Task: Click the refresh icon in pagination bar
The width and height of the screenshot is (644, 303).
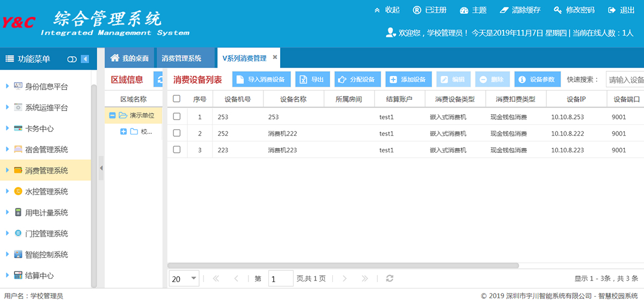Action: pyautogui.click(x=390, y=278)
